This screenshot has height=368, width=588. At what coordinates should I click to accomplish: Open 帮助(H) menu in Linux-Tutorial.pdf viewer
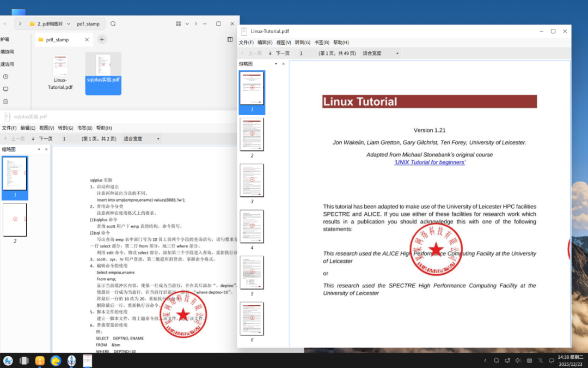pos(341,43)
